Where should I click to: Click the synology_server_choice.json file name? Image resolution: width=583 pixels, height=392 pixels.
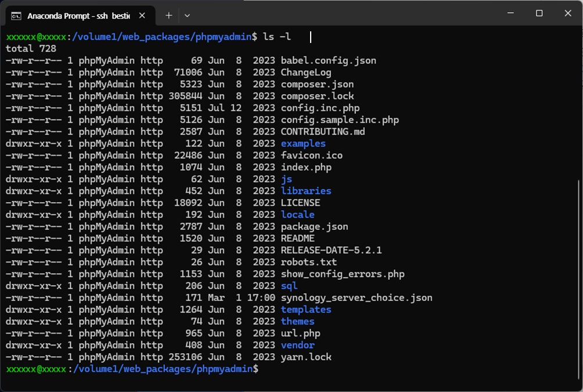point(357,298)
